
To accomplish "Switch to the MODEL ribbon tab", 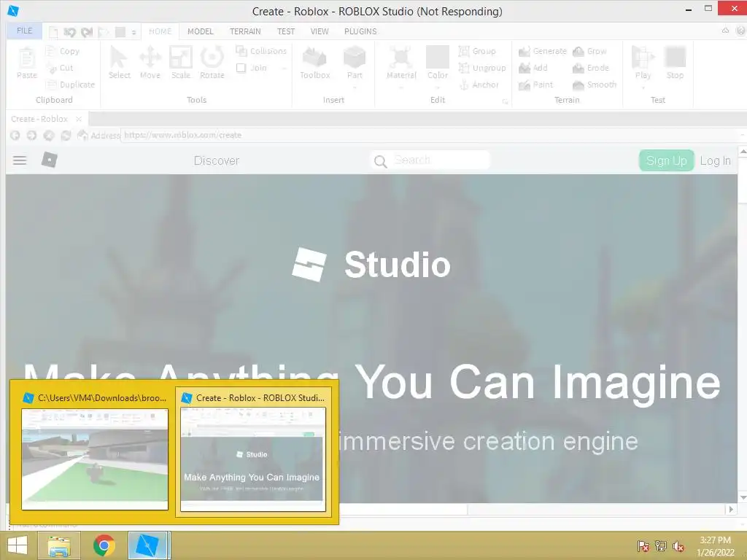I will click(200, 31).
